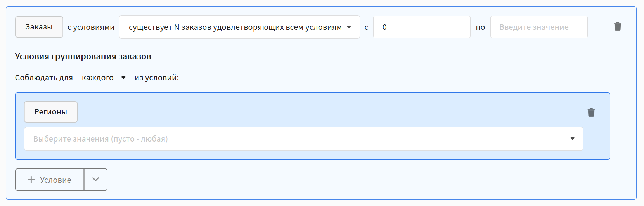Screen dimensions: 644x206
Task: Click the arrow of the 'существует N заказов' selector
Action: 349,27
